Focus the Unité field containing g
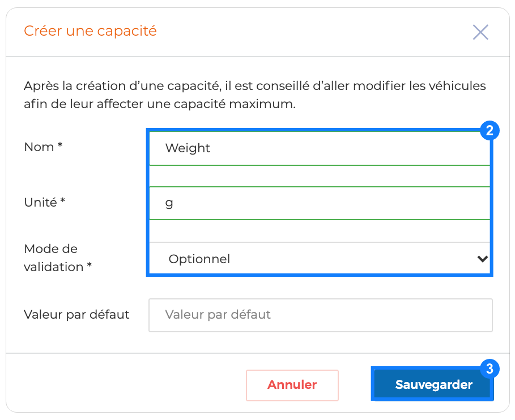This screenshot has height=420, width=515. pyautogui.click(x=320, y=203)
